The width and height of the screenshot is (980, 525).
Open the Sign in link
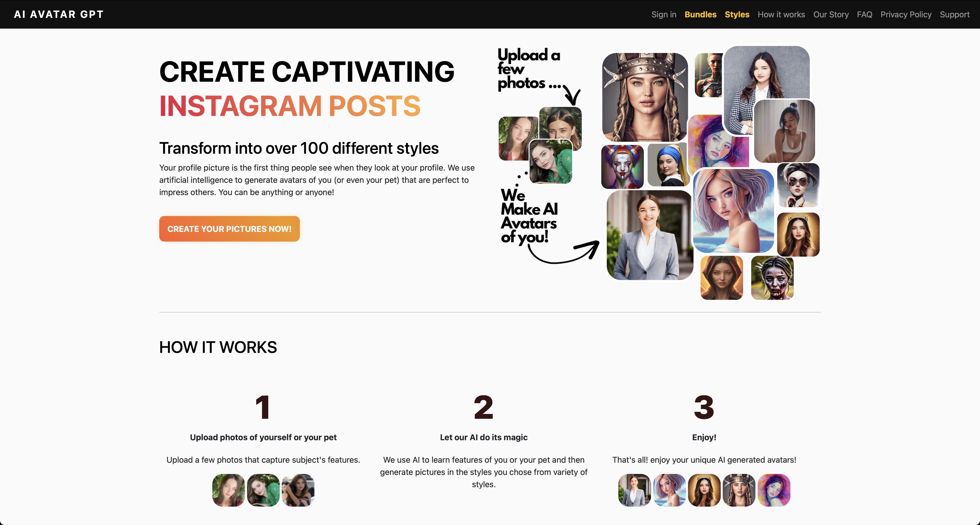point(664,15)
